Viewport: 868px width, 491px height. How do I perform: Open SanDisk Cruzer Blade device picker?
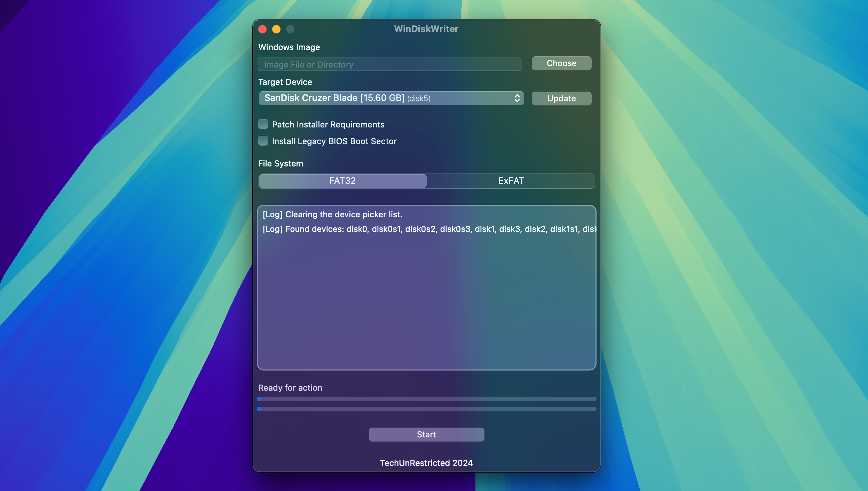click(x=391, y=98)
